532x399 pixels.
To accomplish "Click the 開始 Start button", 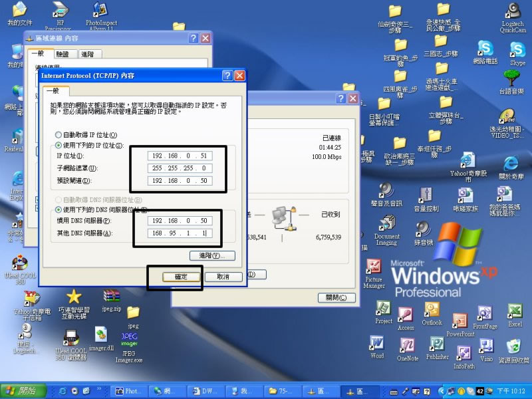I will tap(23, 391).
